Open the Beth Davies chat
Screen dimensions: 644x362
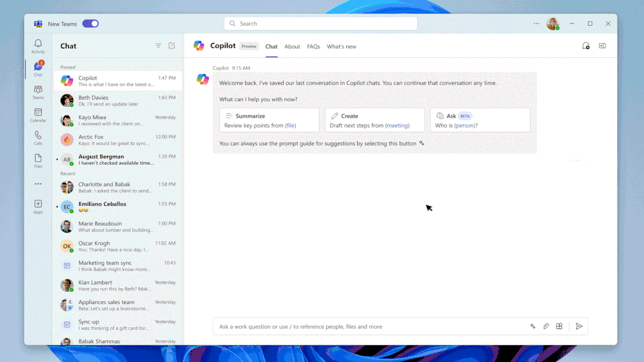coord(118,100)
